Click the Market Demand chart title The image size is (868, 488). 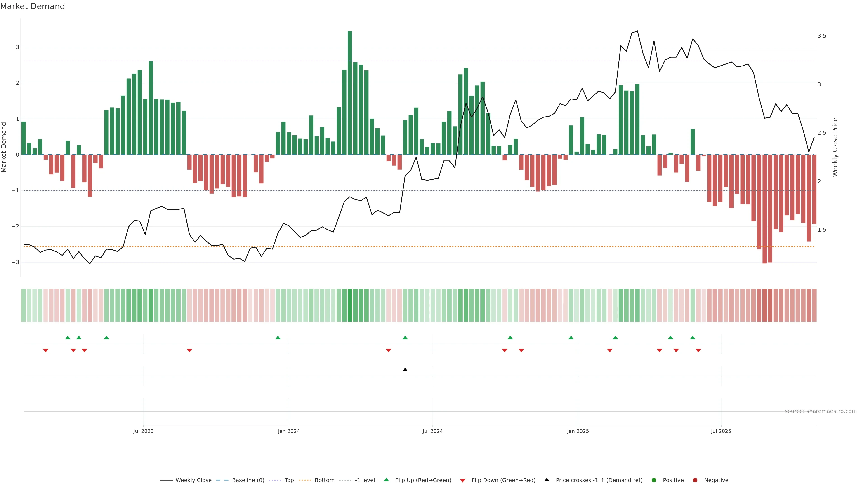click(x=32, y=6)
